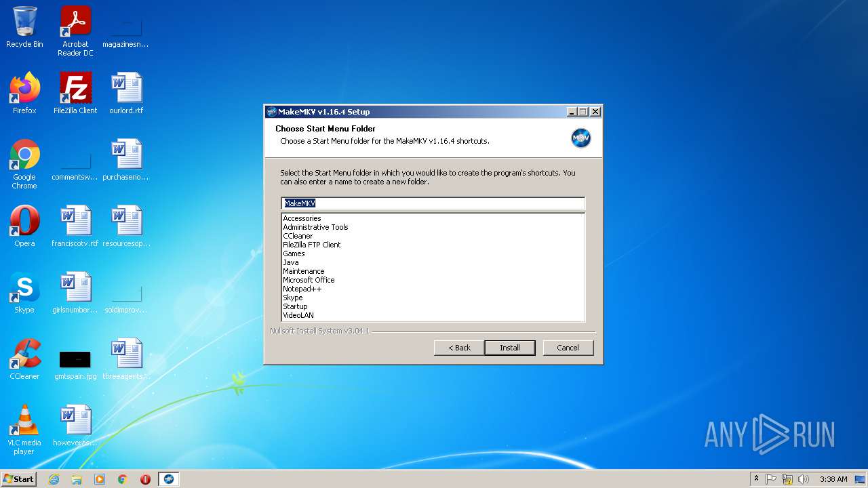
Task: Open network status tray icon
Action: [x=787, y=479]
